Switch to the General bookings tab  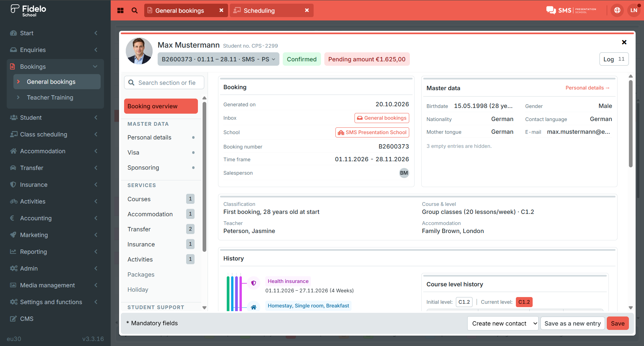click(186, 10)
